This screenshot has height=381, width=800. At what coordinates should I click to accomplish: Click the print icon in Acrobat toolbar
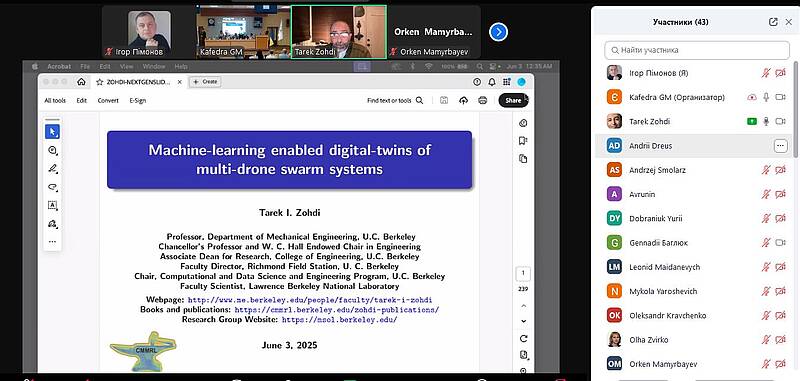click(x=483, y=100)
